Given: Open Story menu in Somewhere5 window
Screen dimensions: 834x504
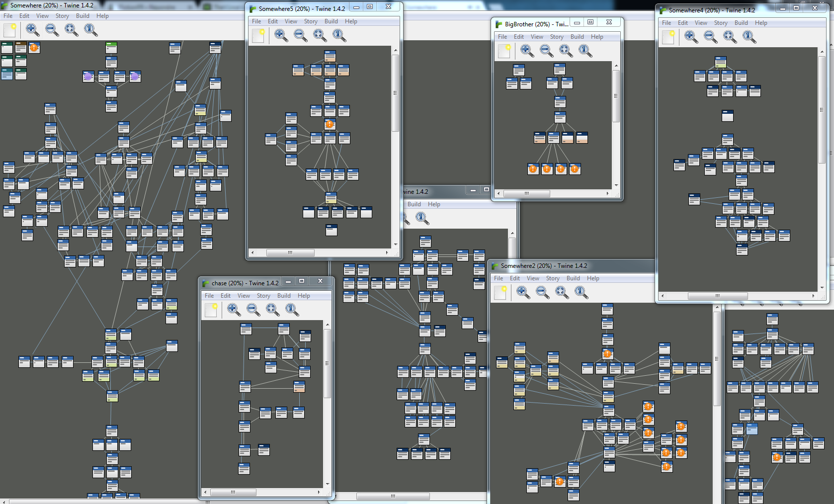Looking at the screenshot, I should click(x=311, y=21).
